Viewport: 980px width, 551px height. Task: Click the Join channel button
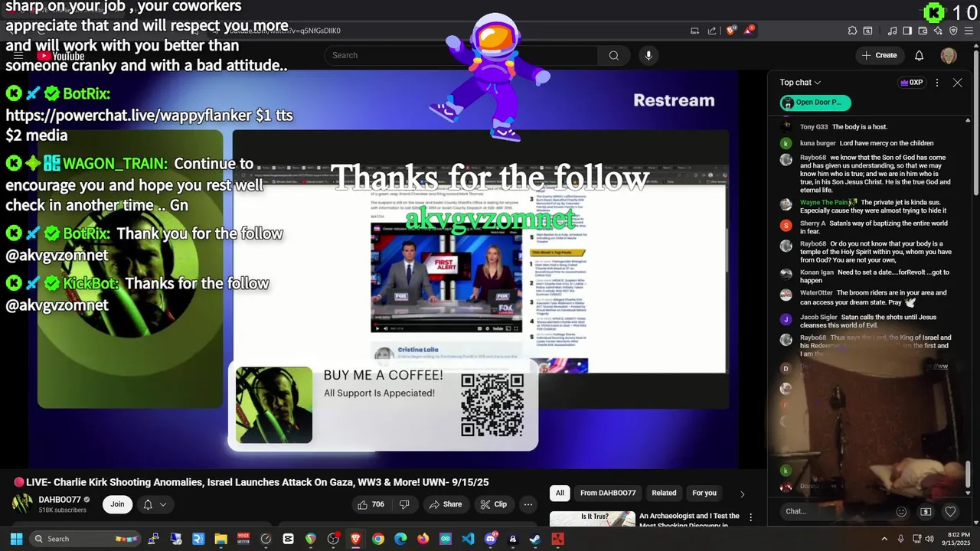[x=117, y=504]
